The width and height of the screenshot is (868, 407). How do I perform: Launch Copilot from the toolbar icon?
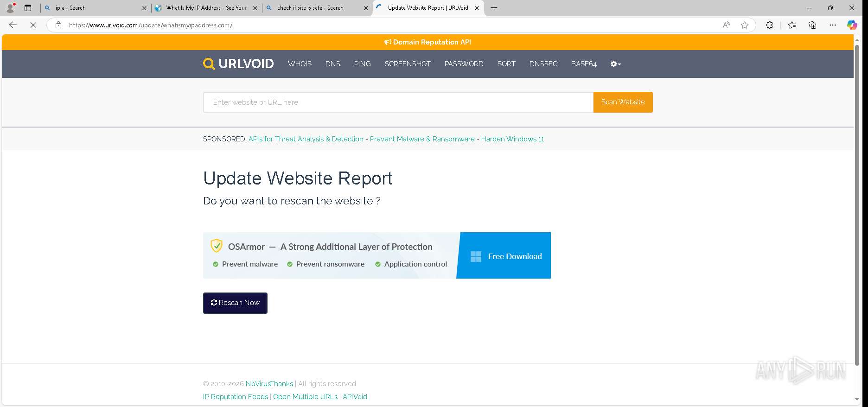pos(852,25)
